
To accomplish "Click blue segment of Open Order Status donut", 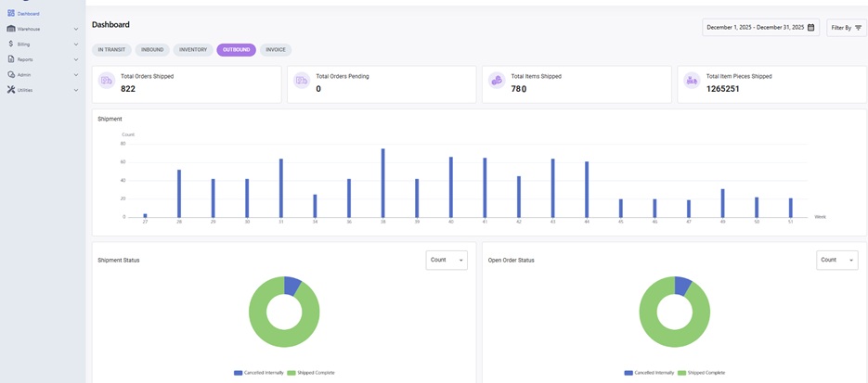I will click(x=682, y=286).
